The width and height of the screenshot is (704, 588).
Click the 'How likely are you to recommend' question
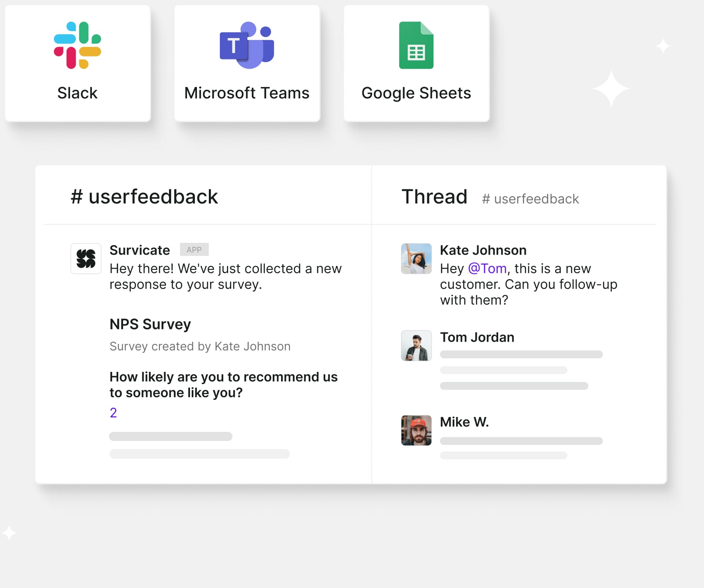click(x=224, y=385)
